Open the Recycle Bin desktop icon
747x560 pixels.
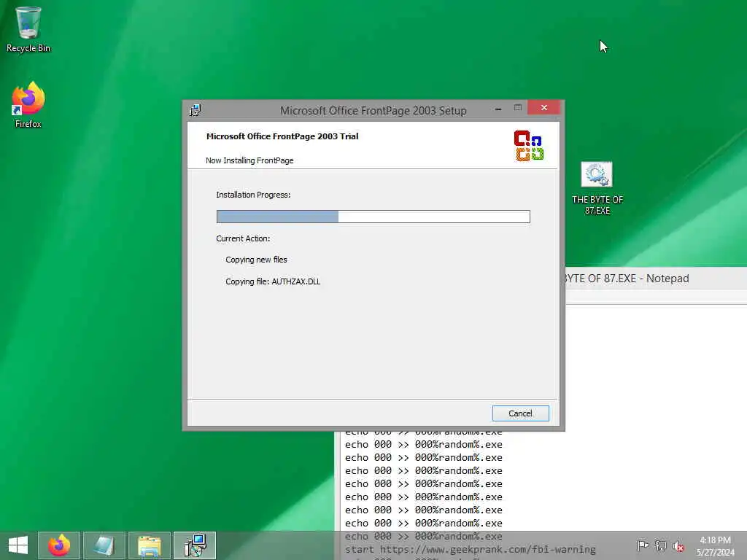28,29
